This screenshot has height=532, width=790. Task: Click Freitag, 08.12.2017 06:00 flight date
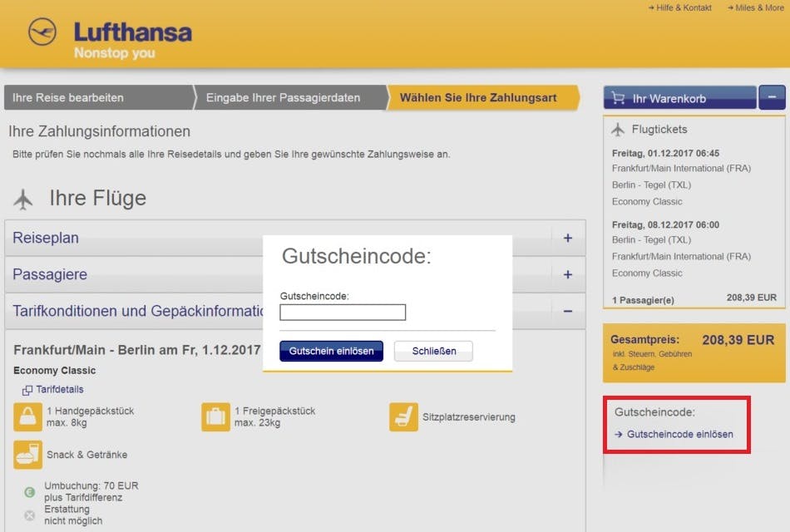(665, 224)
